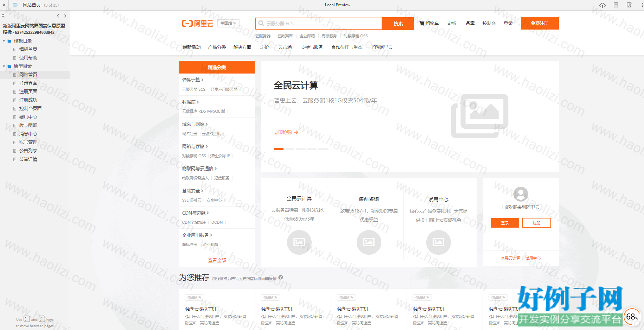
Task: Follow the 立即抢购 link on the banner
Action: (286, 132)
